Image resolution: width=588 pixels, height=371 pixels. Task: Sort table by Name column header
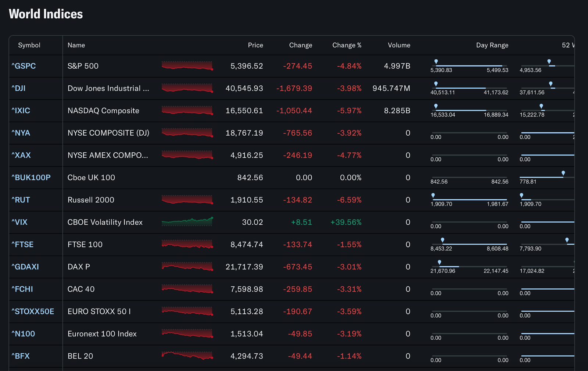[76, 45]
